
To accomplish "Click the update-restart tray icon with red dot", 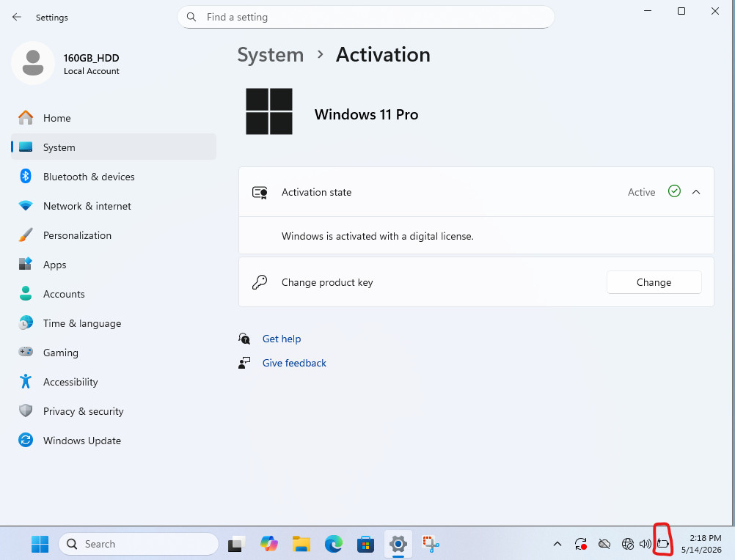I will [581, 544].
